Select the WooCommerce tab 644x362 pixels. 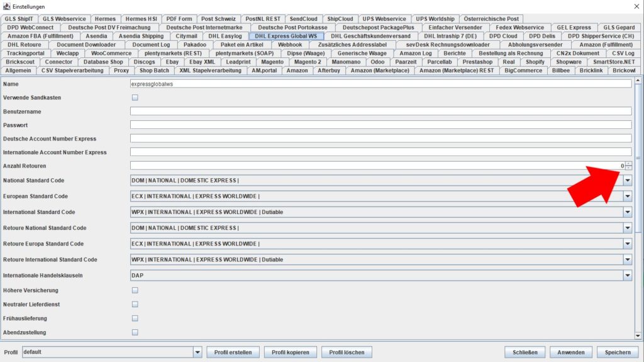click(x=111, y=54)
